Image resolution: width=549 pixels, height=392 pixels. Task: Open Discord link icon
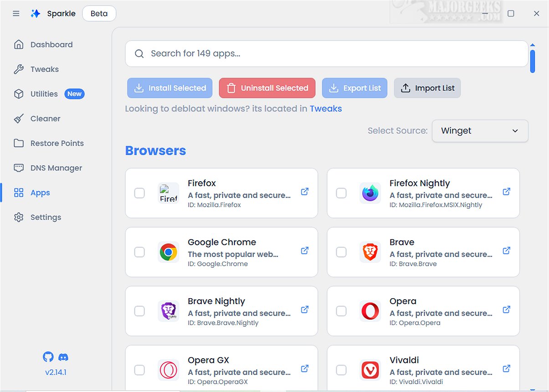[63, 357]
